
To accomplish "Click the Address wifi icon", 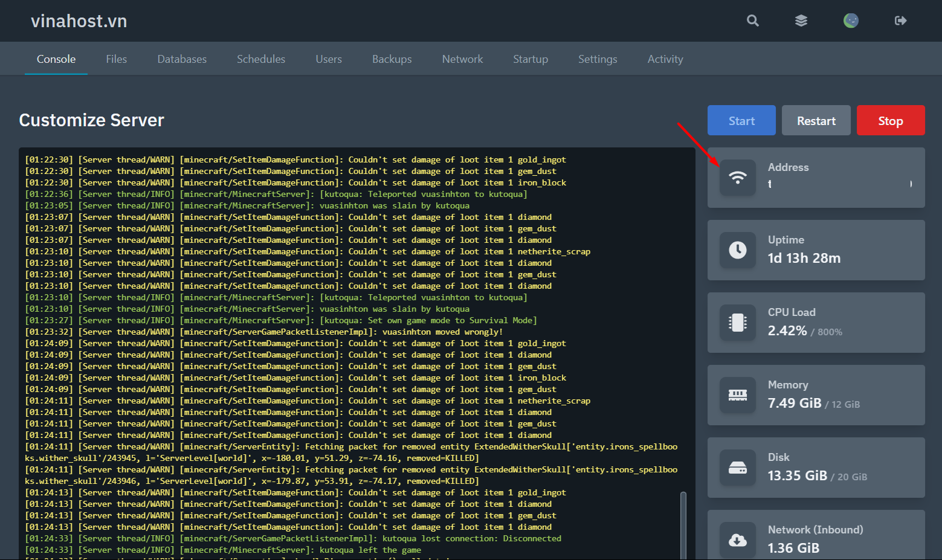I will pos(738,178).
